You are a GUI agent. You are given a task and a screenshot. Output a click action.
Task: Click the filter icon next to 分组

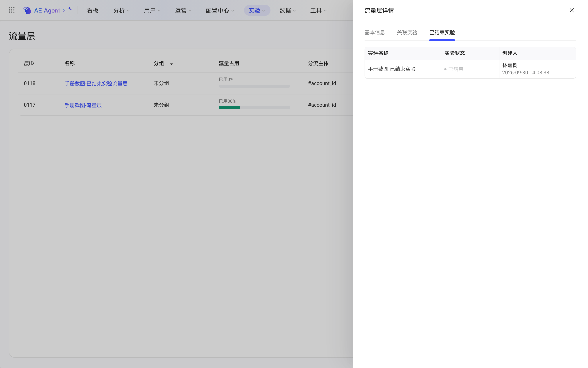(172, 63)
